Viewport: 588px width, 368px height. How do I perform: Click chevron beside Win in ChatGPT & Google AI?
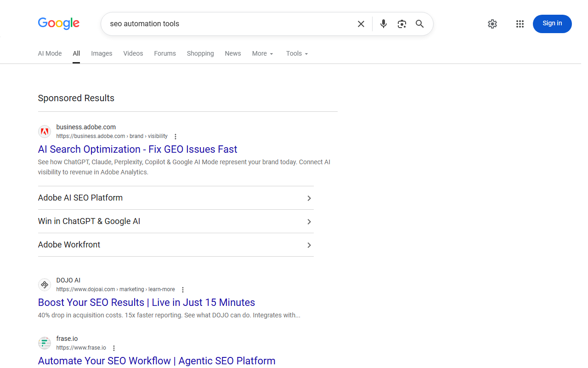point(309,222)
